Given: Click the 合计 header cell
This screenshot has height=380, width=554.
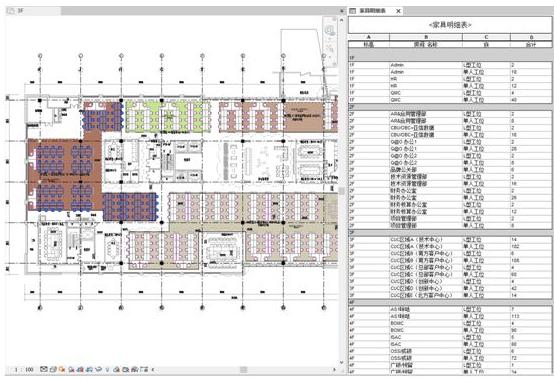Looking at the screenshot, I should (531, 44).
